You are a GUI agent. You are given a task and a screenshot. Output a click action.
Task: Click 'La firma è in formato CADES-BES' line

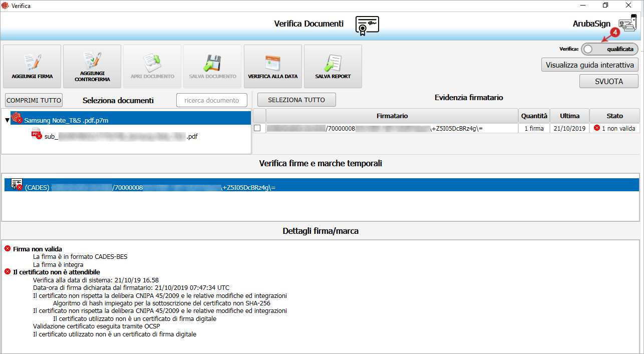tap(80, 257)
